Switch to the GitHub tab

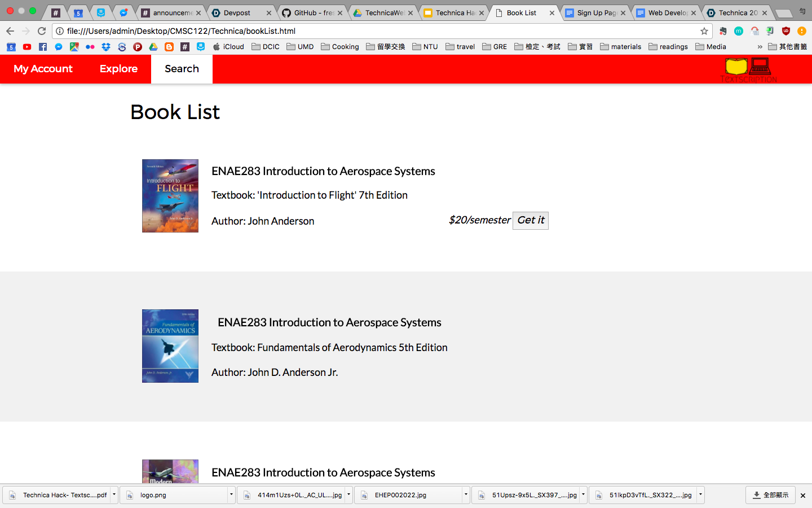(312, 12)
